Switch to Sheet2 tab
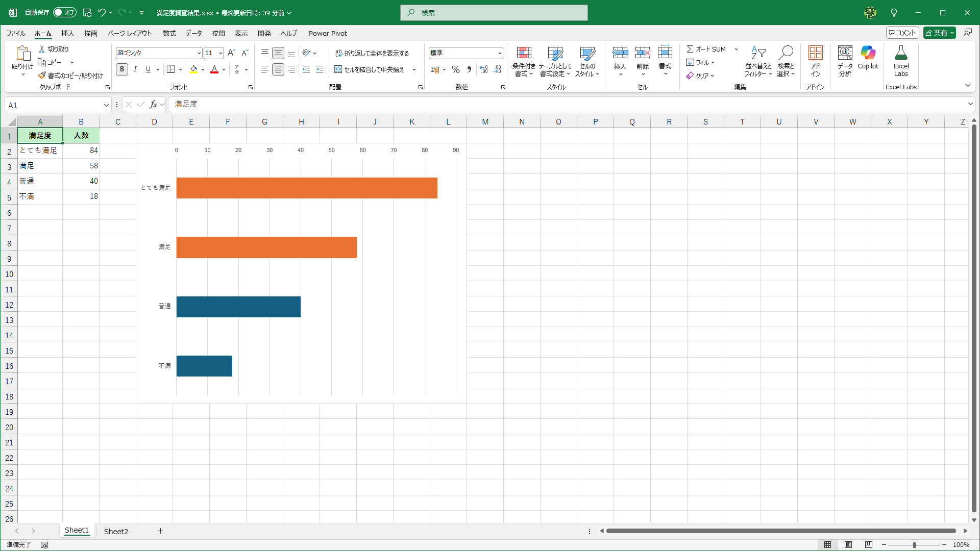This screenshot has height=551, width=980. pos(116,531)
